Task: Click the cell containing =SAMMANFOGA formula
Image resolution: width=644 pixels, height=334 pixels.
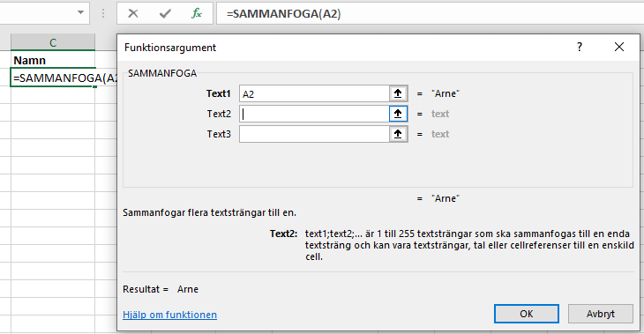Action: [53, 78]
